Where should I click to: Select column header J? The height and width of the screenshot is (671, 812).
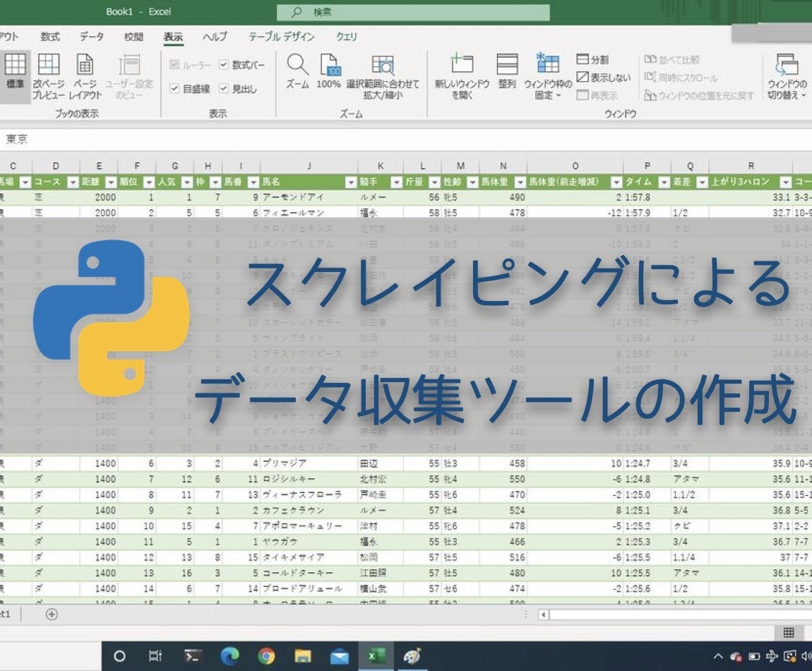pos(309,166)
